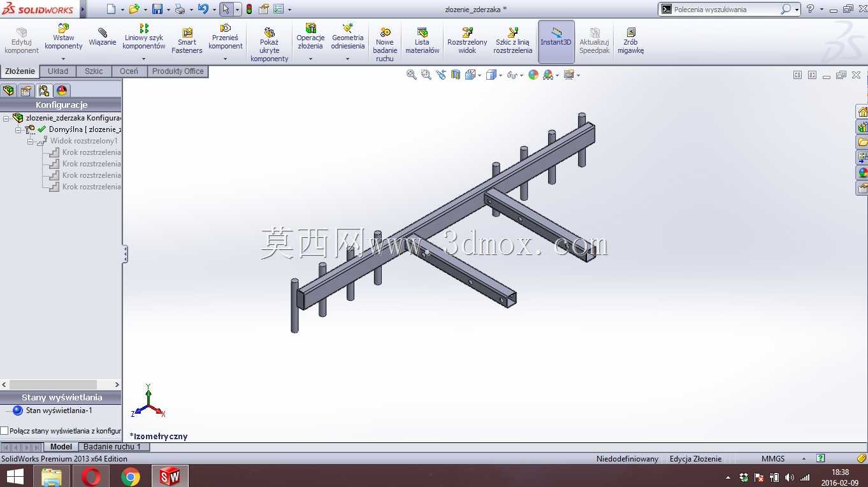Save the assembly with the floppy disk icon
868x487 pixels.
pyautogui.click(x=157, y=9)
